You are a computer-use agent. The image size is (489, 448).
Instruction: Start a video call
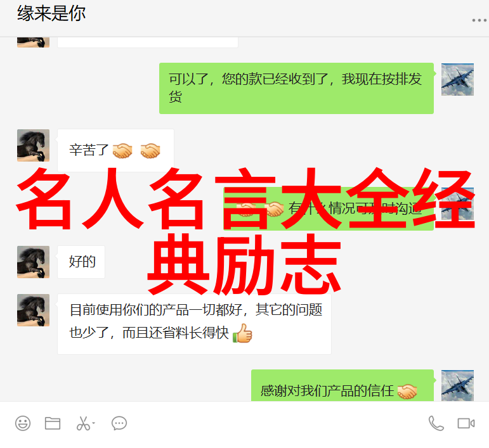pos(466,423)
